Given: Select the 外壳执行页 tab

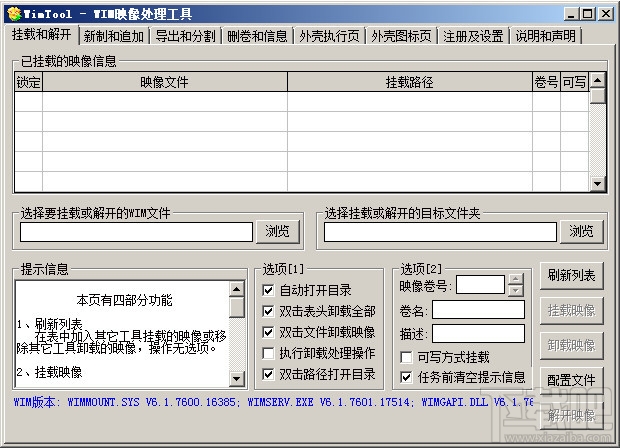Looking at the screenshot, I should 329,36.
